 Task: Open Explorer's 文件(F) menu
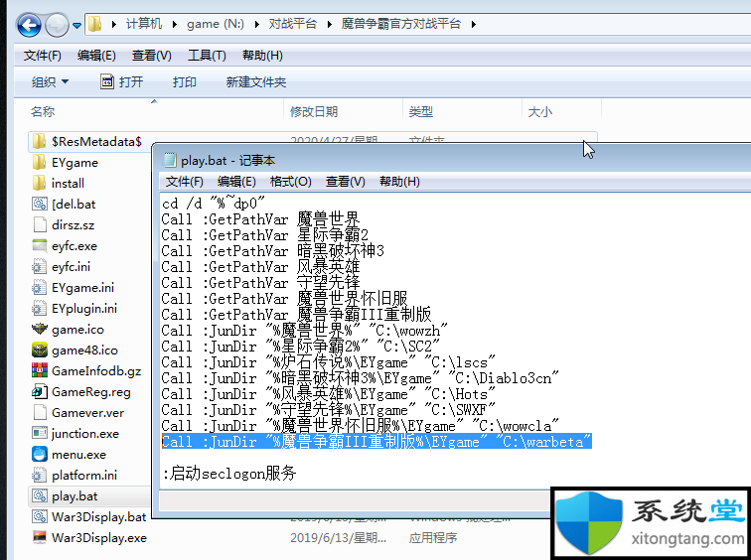[43, 56]
